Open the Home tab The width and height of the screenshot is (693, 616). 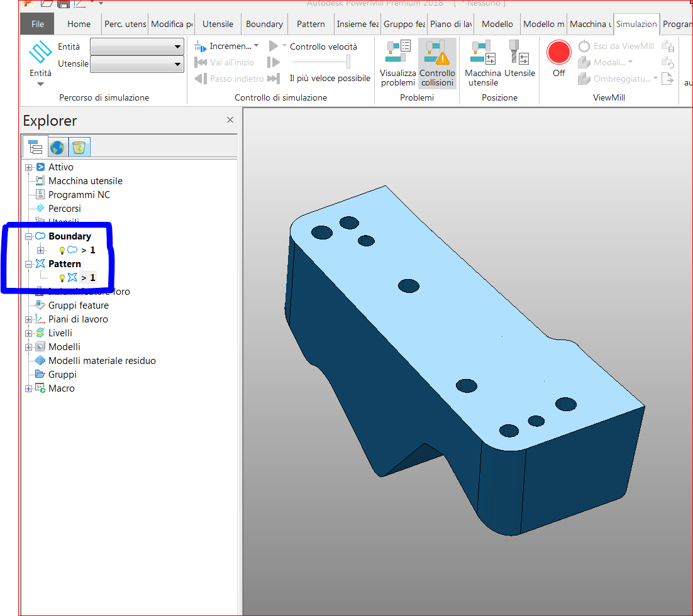pos(78,24)
